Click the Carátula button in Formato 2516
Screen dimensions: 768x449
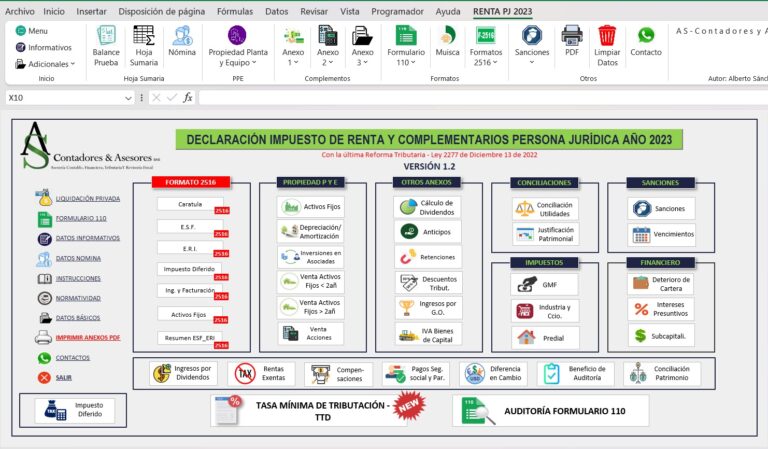tap(190, 204)
